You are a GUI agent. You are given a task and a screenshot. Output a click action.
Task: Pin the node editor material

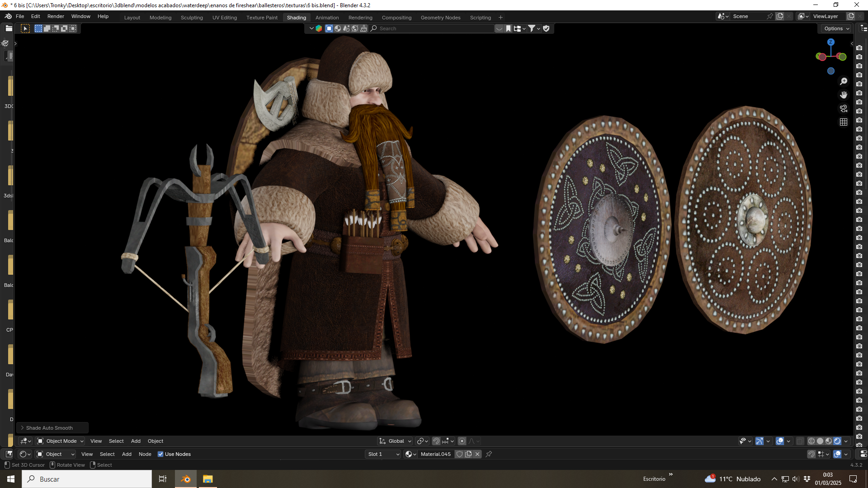(489, 454)
